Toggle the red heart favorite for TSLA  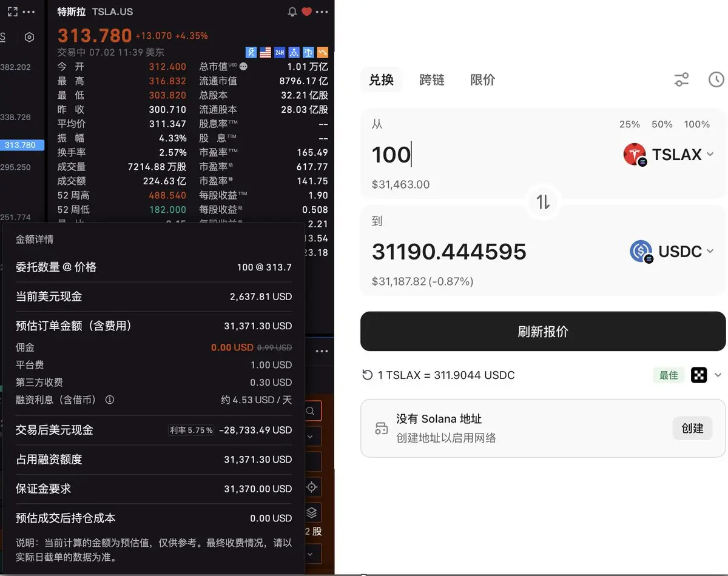point(307,12)
